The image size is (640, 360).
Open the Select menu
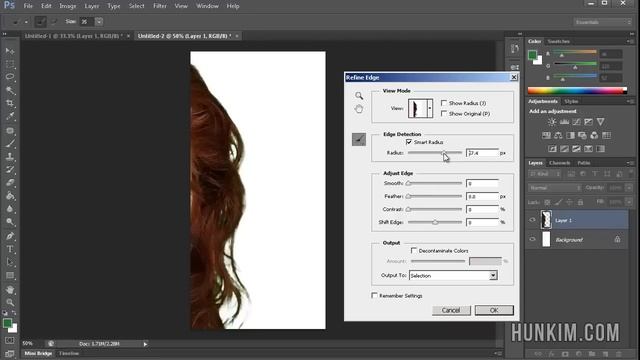click(x=136, y=6)
